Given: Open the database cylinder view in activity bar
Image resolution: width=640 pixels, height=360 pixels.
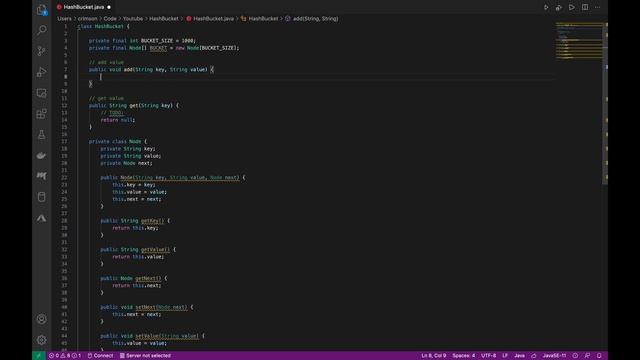Looking at the screenshot, I should 42,197.
